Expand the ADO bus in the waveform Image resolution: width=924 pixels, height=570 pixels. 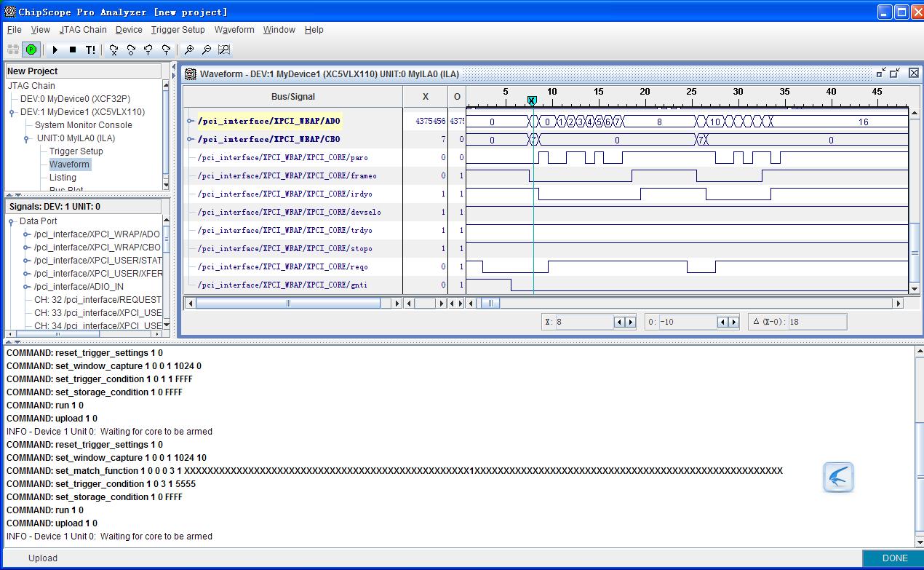coord(191,122)
